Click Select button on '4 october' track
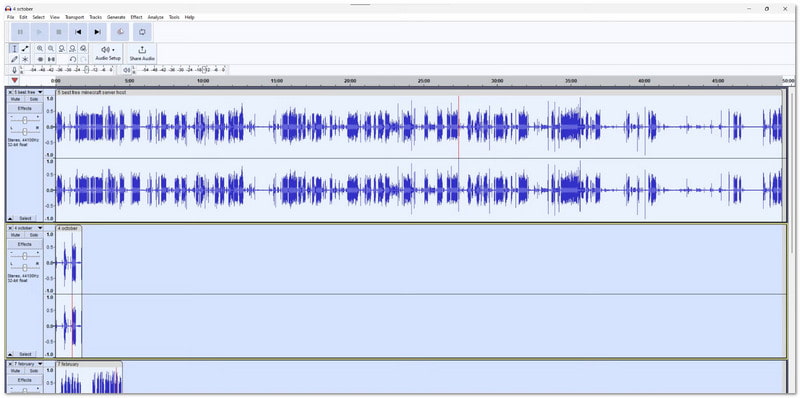Viewport: 800px width, 398px height. (x=25, y=354)
